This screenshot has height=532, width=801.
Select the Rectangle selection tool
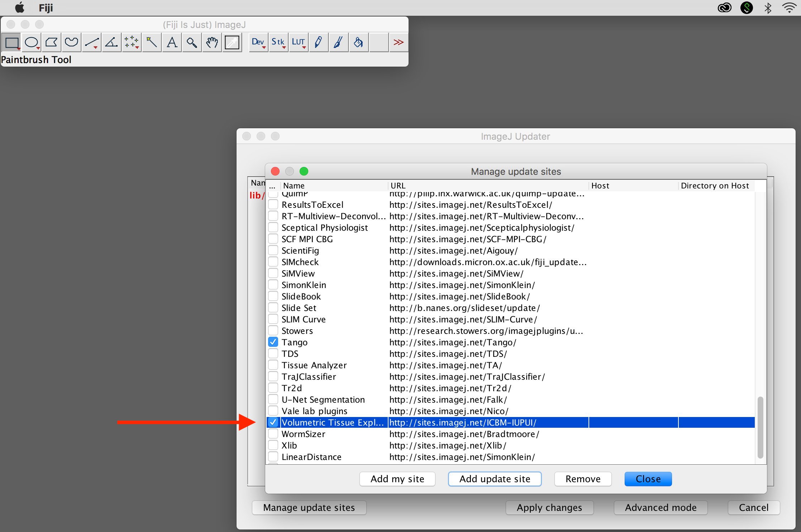[x=13, y=42]
